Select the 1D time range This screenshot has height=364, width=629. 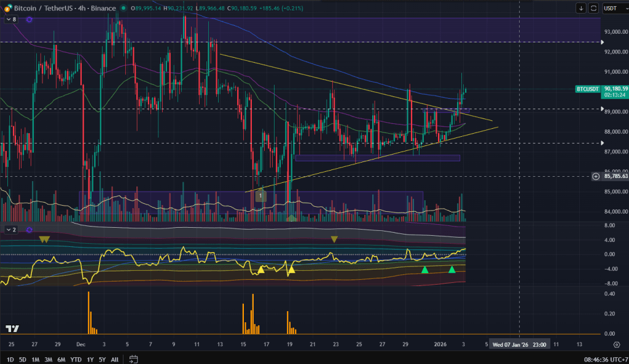point(10,359)
